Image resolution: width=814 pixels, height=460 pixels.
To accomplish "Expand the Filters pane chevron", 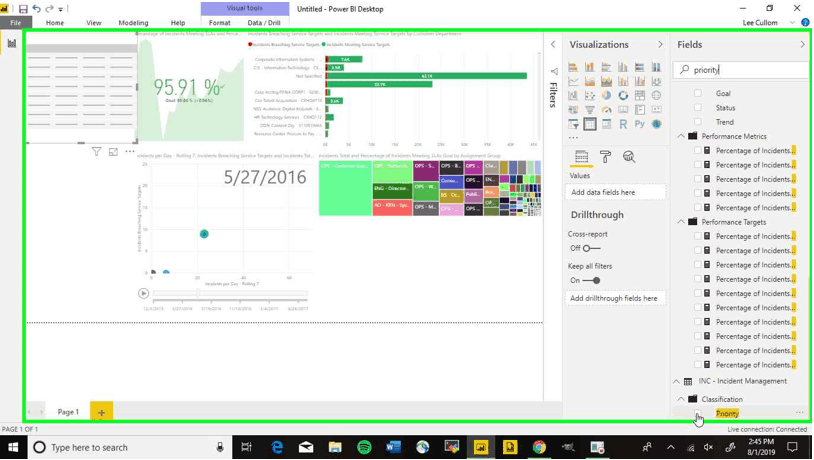I will 553,45.
